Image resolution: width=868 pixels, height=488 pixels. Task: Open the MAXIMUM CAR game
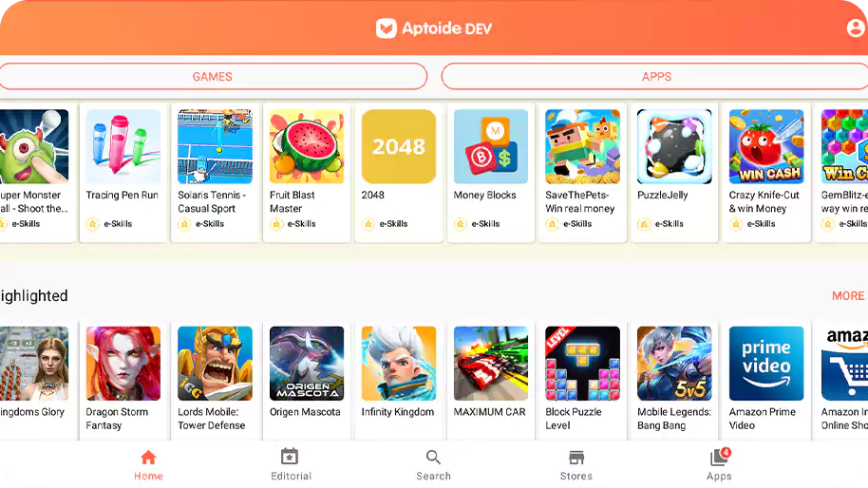[490, 380]
